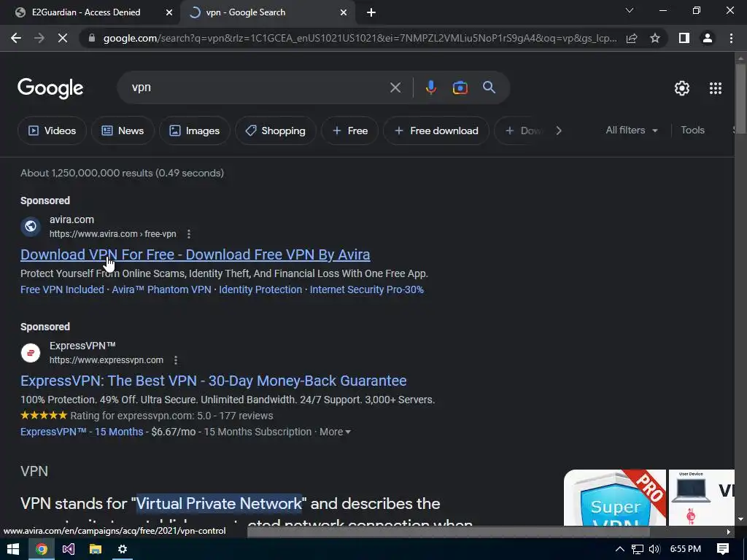Open tab search dropdown arrow

coord(630,10)
